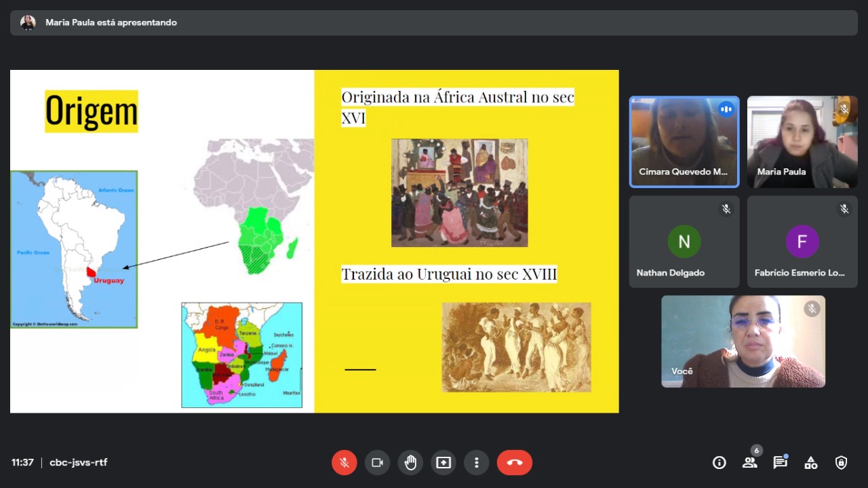
Task: Click the speaking indicator on Cimara's tile
Action: [726, 109]
